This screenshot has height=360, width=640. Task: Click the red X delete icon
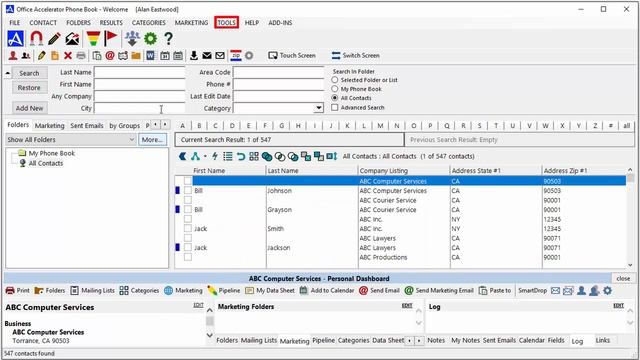point(68,56)
